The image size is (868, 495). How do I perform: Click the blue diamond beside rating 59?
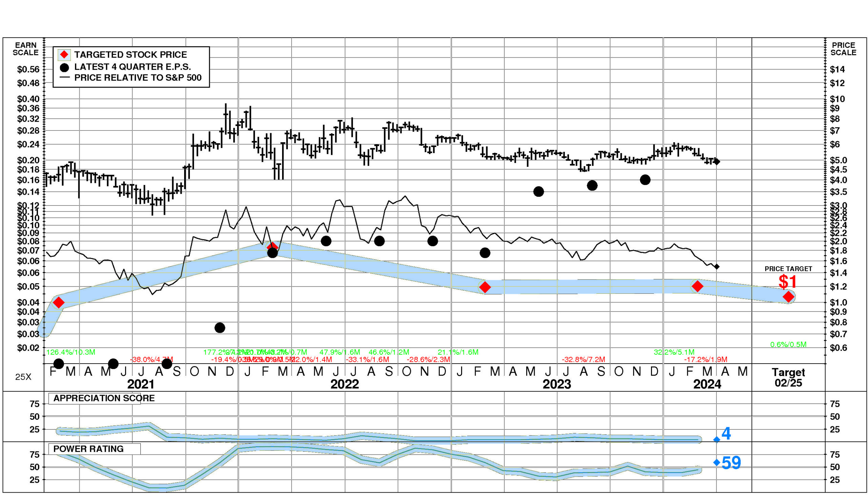tap(716, 462)
